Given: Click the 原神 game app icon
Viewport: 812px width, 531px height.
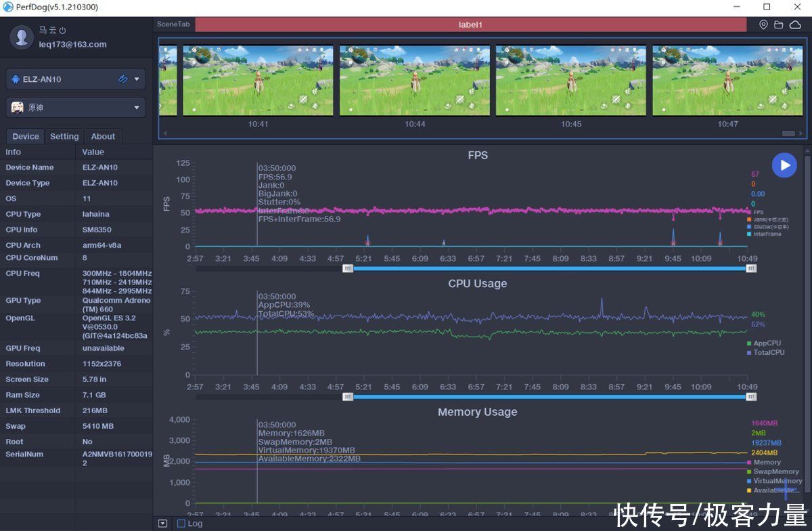Looking at the screenshot, I should click(18, 107).
